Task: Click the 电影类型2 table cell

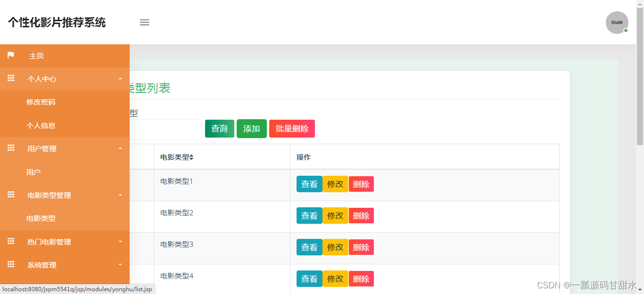Action: (222, 217)
